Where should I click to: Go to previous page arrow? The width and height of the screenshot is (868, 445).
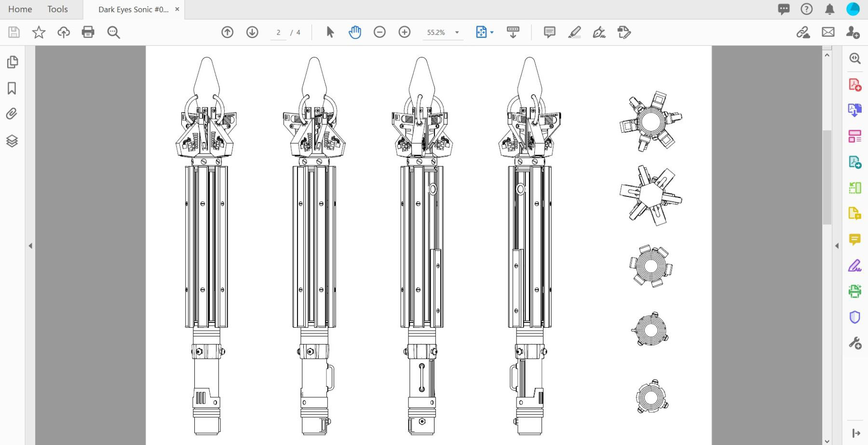click(227, 32)
